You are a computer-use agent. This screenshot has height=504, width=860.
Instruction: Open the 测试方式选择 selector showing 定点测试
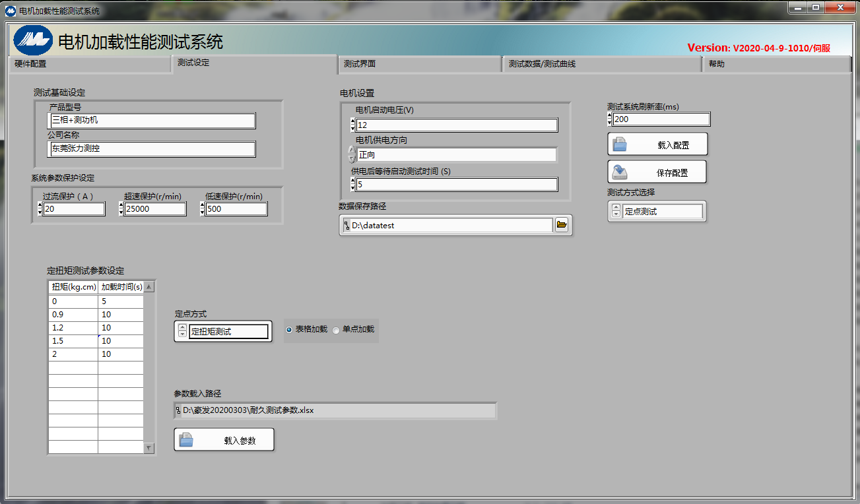coord(662,212)
